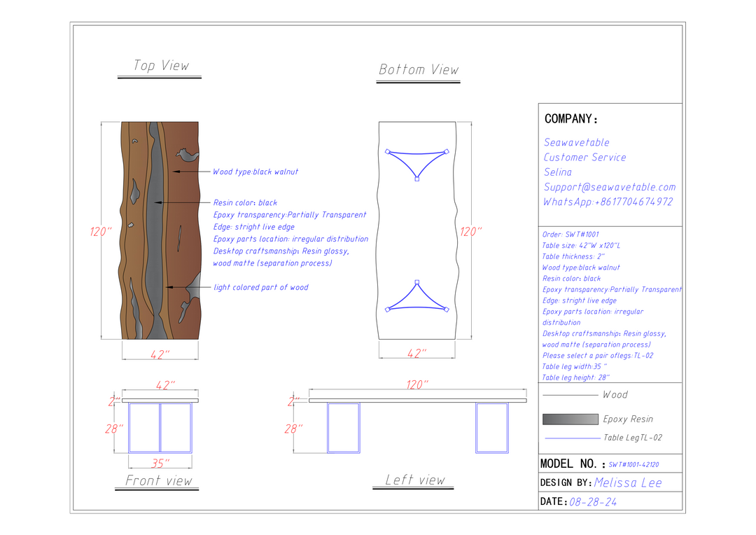Image resolution: width=756 pixels, height=535 pixels.
Task: Click the designer name Melissa Lee
Action: 628,482
